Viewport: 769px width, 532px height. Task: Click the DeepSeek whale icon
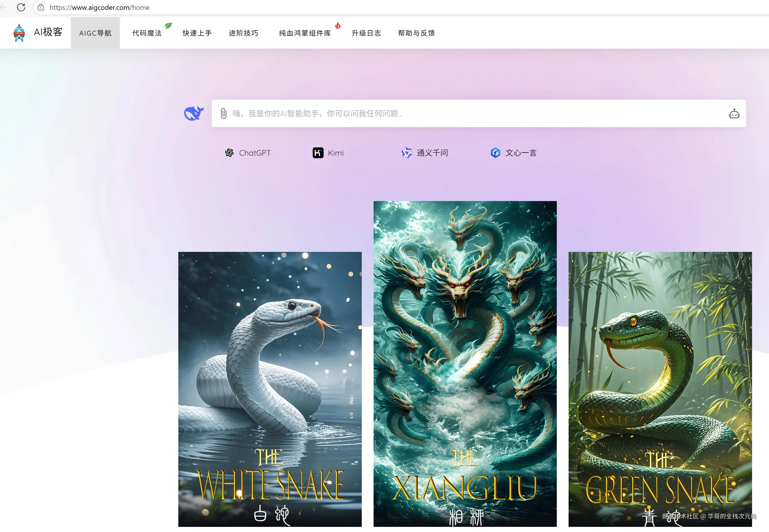[194, 113]
